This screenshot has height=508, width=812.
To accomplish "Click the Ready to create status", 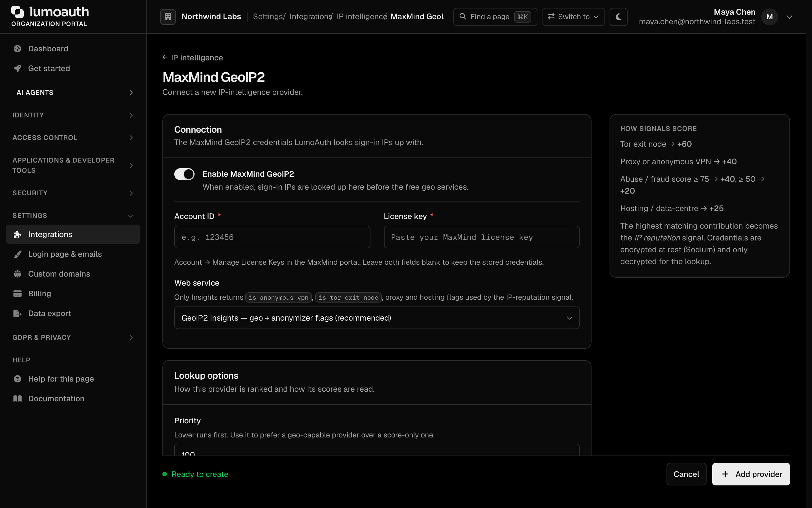I will click(195, 474).
